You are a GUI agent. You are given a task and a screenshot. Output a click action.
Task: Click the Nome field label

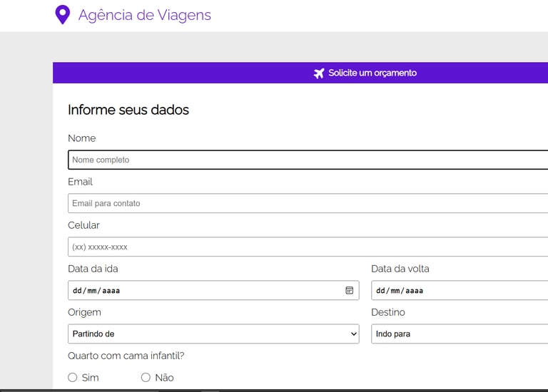(x=82, y=138)
